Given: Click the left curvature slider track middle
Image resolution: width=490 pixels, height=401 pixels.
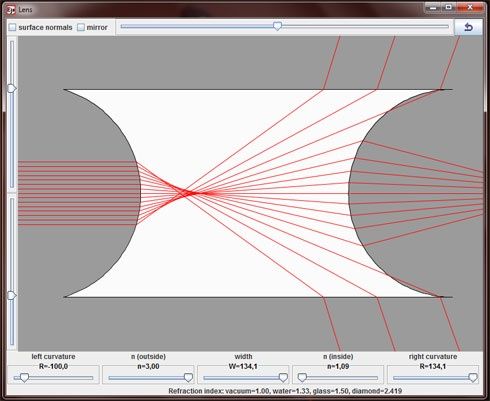Looking at the screenshot, I should [53, 378].
